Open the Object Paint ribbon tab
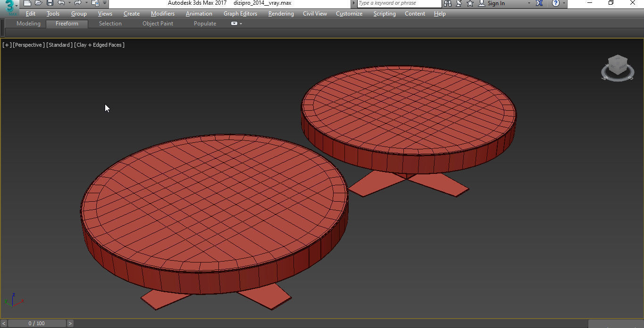Image resolution: width=644 pixels, height=328 pixels. click(158, 24)
